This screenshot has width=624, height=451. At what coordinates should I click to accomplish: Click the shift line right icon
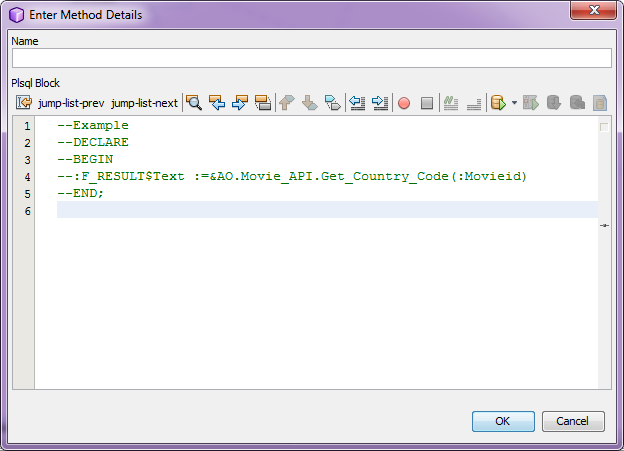point(380,103)
